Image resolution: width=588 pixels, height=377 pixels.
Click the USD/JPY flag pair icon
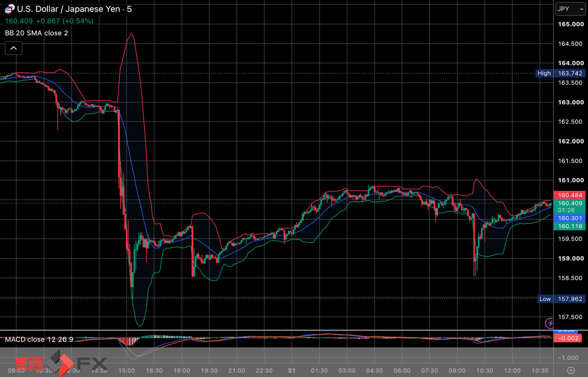pyautogui.click(x=9, y=9)
